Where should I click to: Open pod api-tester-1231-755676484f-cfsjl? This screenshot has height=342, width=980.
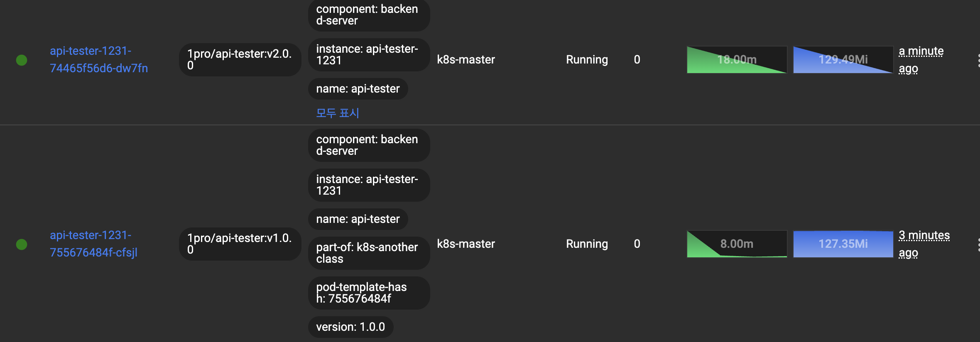pos(93,244)
